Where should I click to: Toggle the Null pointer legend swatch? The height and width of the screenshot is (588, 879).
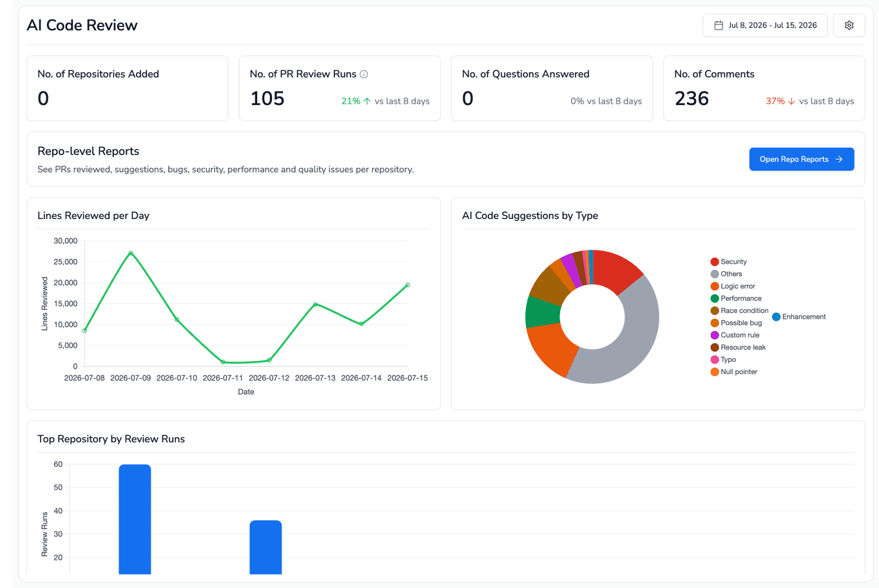pyautogui.click(x=715, y=372)
